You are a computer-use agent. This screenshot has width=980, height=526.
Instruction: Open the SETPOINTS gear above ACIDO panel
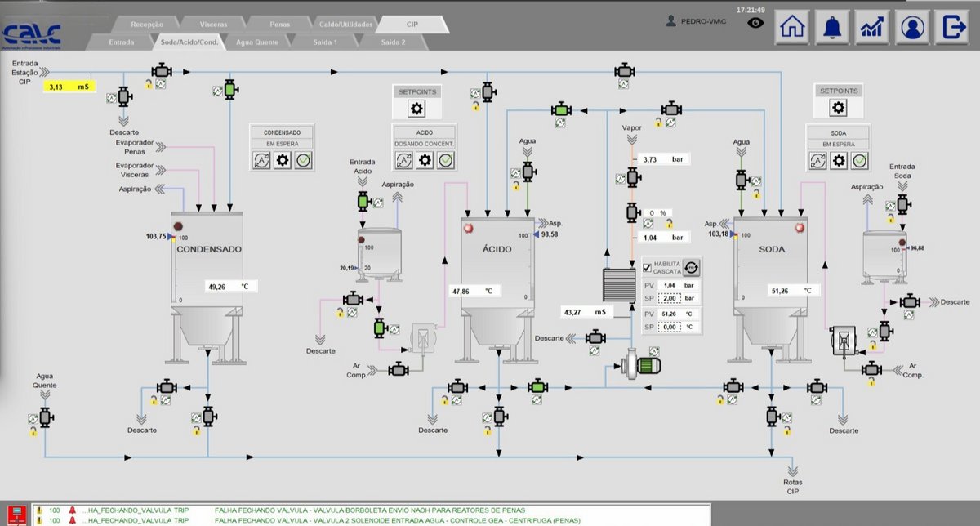(416, 109)
